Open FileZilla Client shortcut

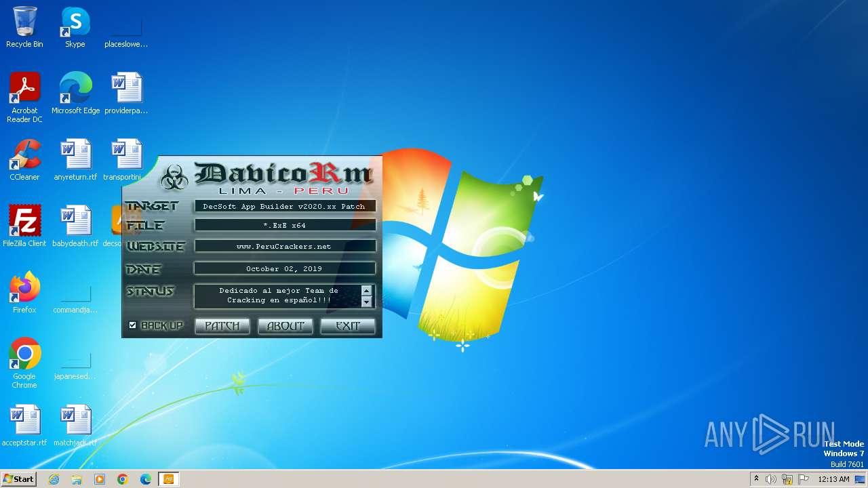[x=24, y=226]
